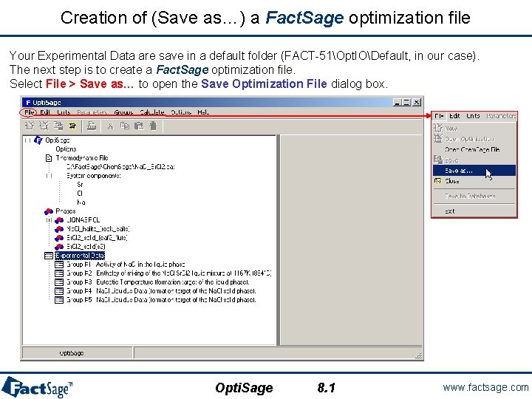Image resolution: width=532 pixels, height=399 pixels.
Task: Select Group #5 NaCl Liquidus Data row
Action: [161, 299]
